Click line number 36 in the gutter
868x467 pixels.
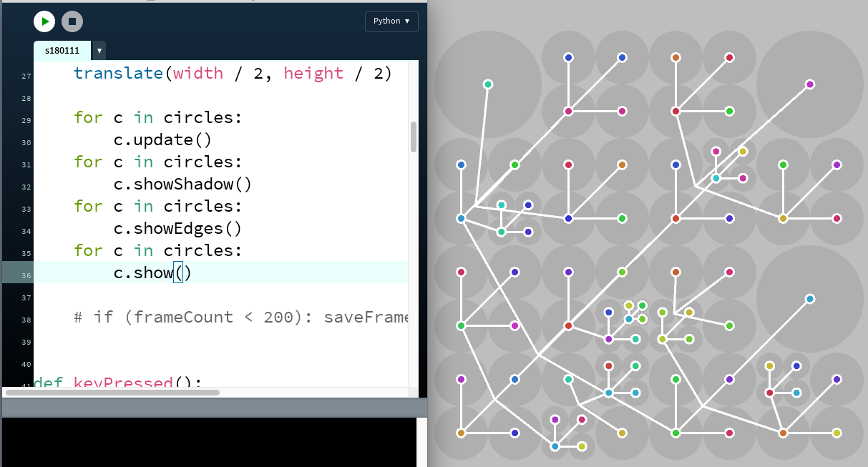pos(26,275)
